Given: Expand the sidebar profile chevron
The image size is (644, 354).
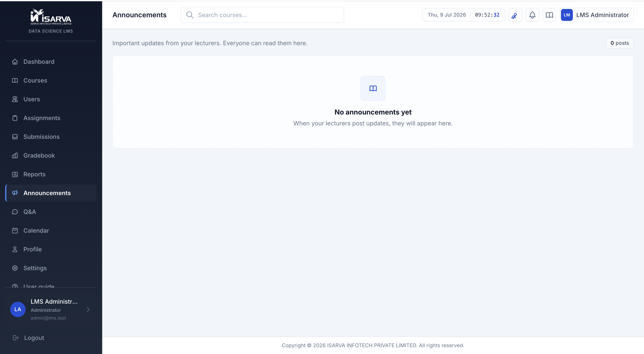Looking at the screenshot, I should [88, 309].
